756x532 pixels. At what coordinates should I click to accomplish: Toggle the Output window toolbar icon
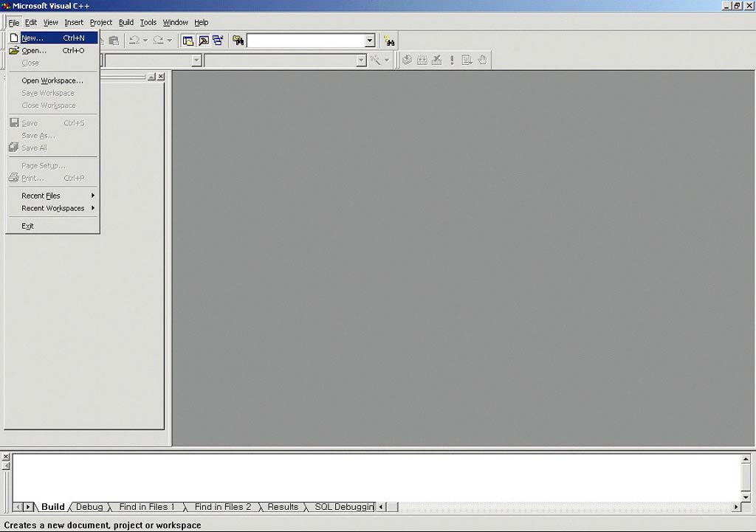(x=203, y=41)
